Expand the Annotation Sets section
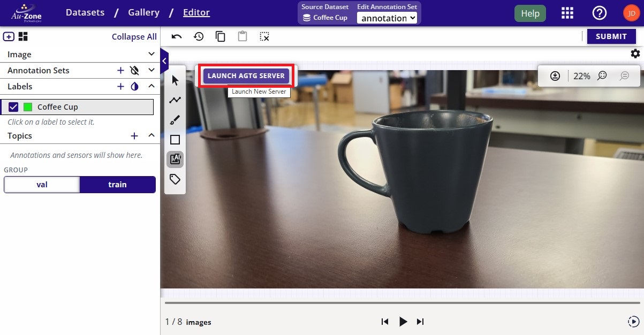Image resolution: width=644 pixels, height=335 pixels. pyautogui.click(x=151, y=70)
